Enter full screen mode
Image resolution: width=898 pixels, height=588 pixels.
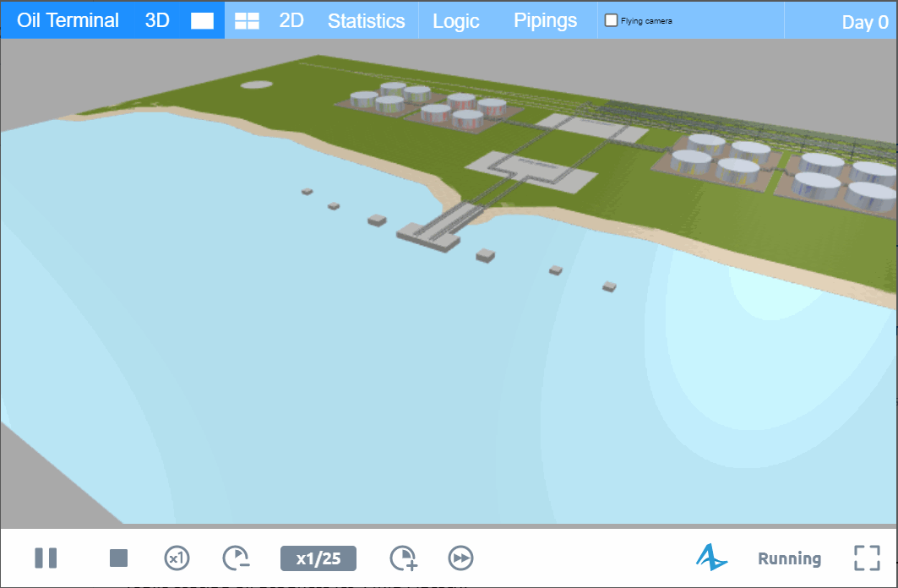(x=867, y=558)
